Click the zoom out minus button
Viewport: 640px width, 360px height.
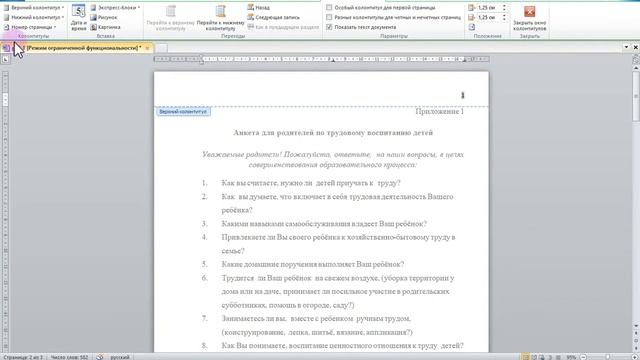coord(583,357)
